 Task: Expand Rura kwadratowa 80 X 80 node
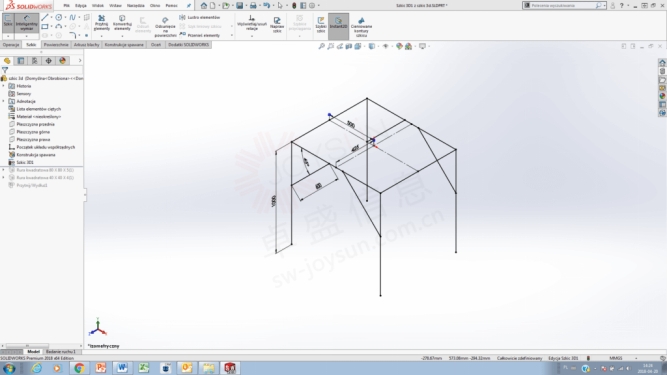[x=4, y=170]
